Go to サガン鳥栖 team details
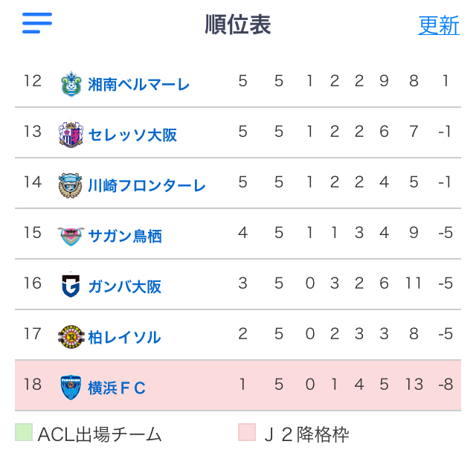This screenshot has width=476, height=450. click(125, 236)
